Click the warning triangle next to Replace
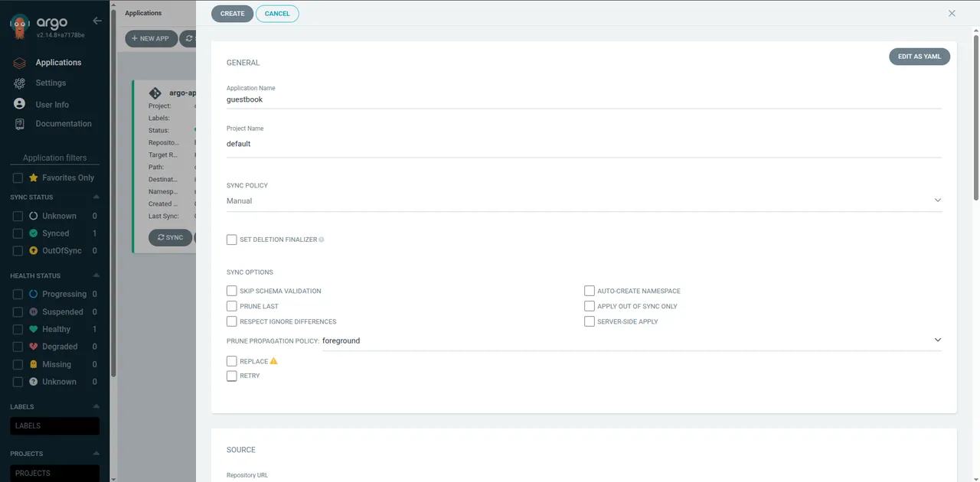The image size is (980, 482). click(x=273, y=361)
